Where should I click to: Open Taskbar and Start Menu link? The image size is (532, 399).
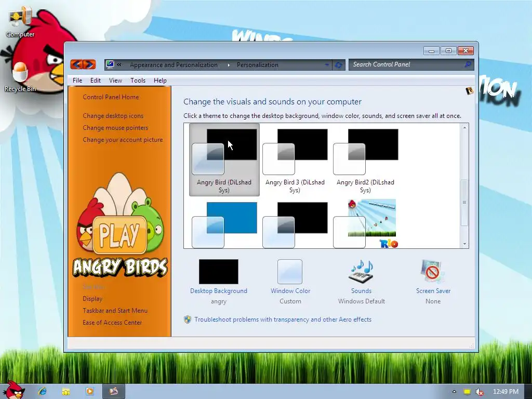[115, 311]
